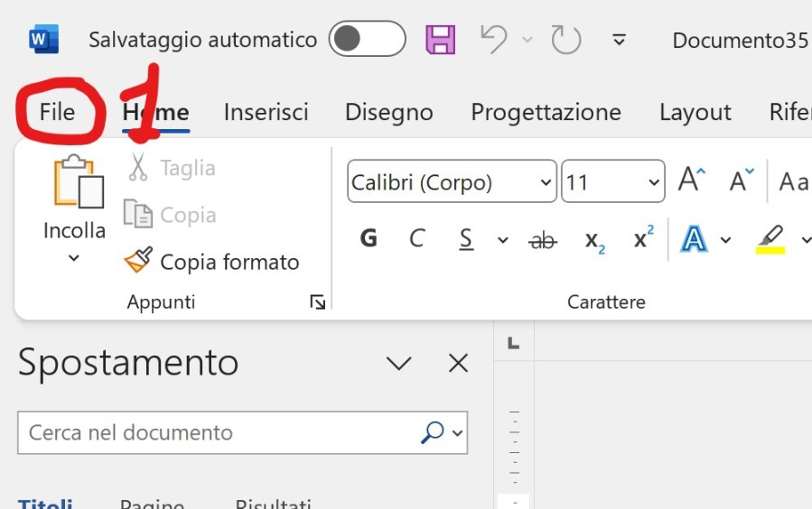
Task: Click the Undo arrow icon
Action: [x=493, y=40]
